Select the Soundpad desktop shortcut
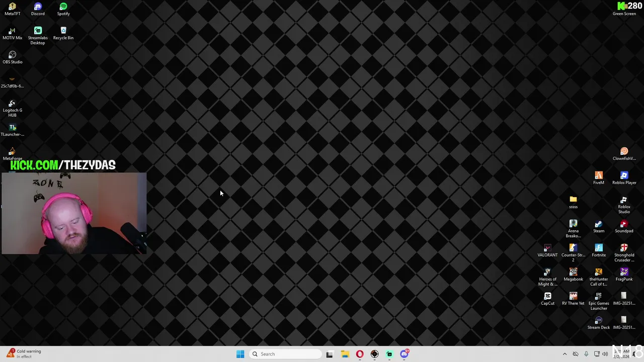 624,226
